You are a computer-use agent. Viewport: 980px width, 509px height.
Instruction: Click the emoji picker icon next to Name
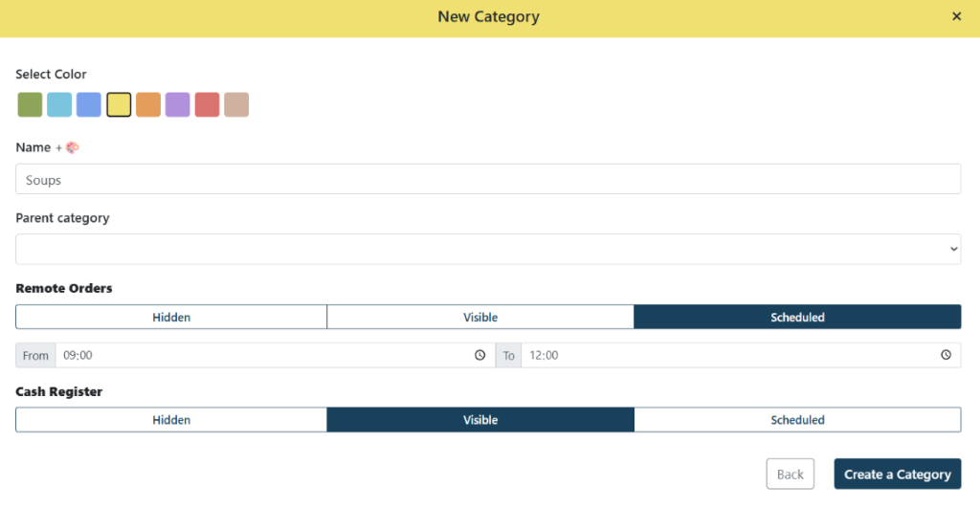point(72,147)
